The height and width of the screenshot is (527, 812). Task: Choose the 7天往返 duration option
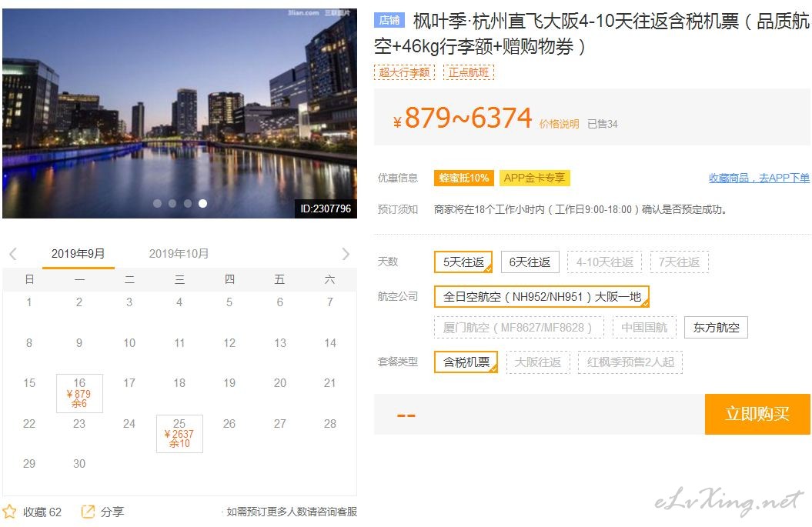pyautogui.click(x=679, y=262)
